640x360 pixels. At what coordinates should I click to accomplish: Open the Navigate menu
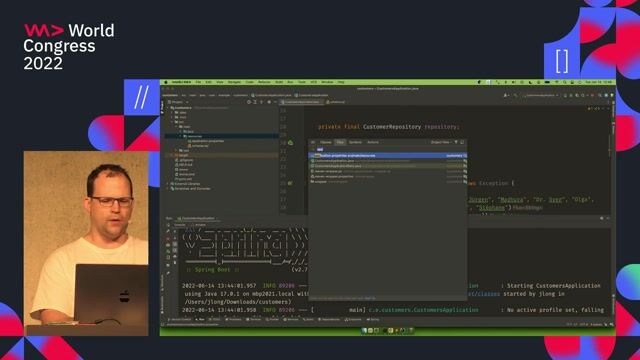click(x=234, y=82)
